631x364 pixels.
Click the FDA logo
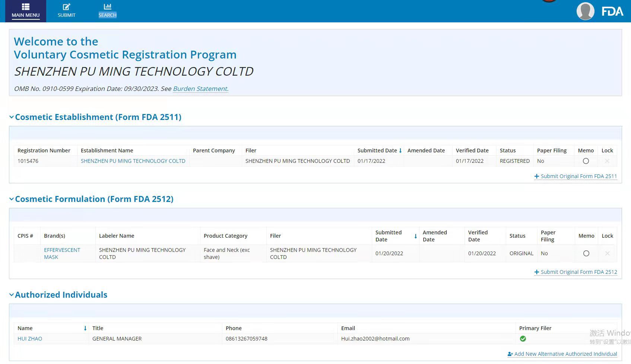tap(612, 12)
